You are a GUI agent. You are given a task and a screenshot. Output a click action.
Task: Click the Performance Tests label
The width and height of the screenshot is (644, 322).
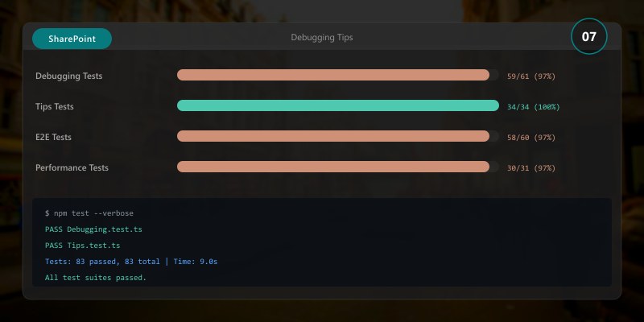72,167
